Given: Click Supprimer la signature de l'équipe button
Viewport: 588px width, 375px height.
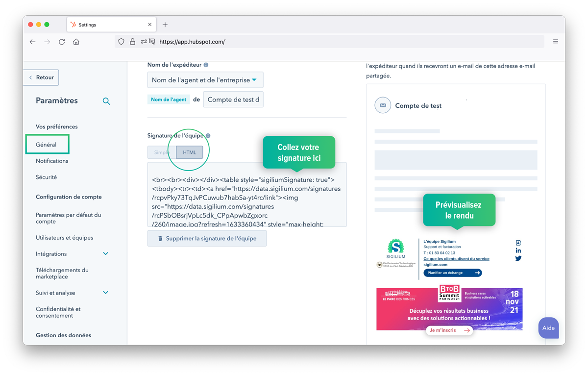Looking at the screenshot, I should (207, 238).
